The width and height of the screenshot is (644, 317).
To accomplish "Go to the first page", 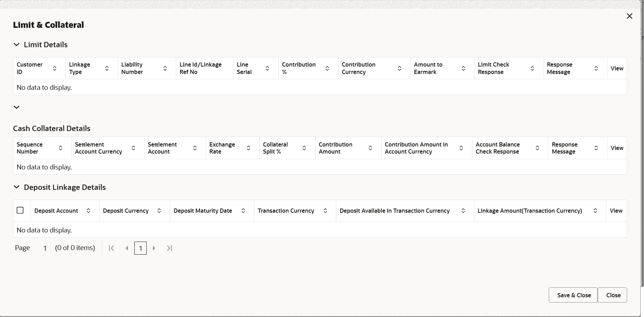I will 111,248.
